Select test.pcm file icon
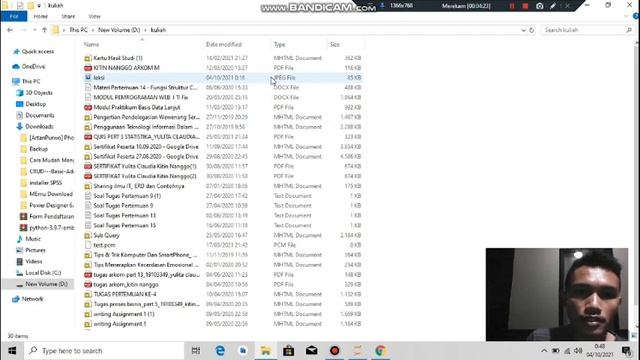640x360 pixels. click(x=88, y=245)
